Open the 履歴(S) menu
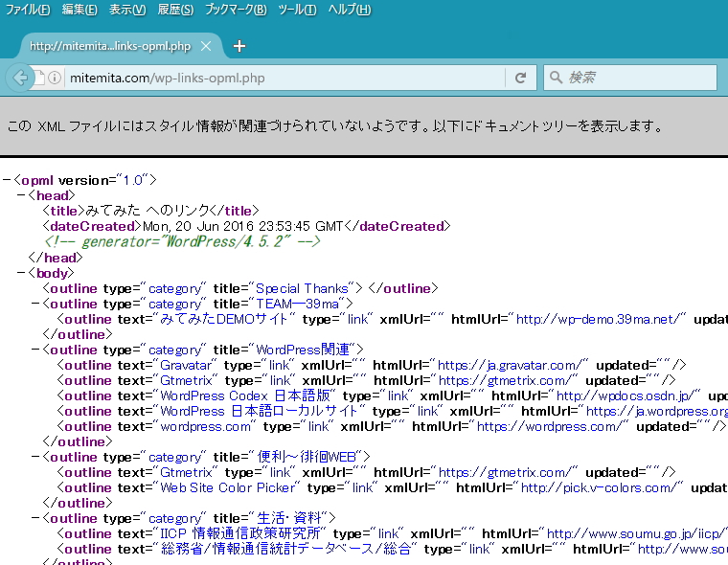The image size is (728, 565). coord(175,10)
